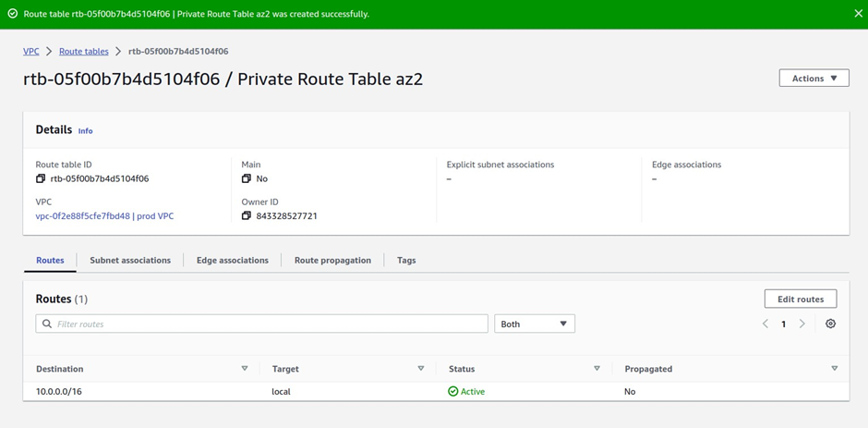Sort routes by Propagated column

coord(834,368)
